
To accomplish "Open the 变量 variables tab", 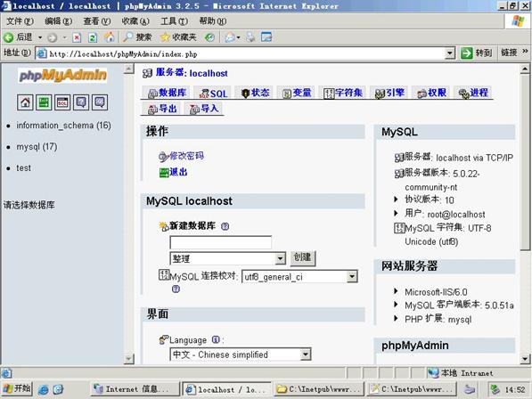I will coord(297,93).
